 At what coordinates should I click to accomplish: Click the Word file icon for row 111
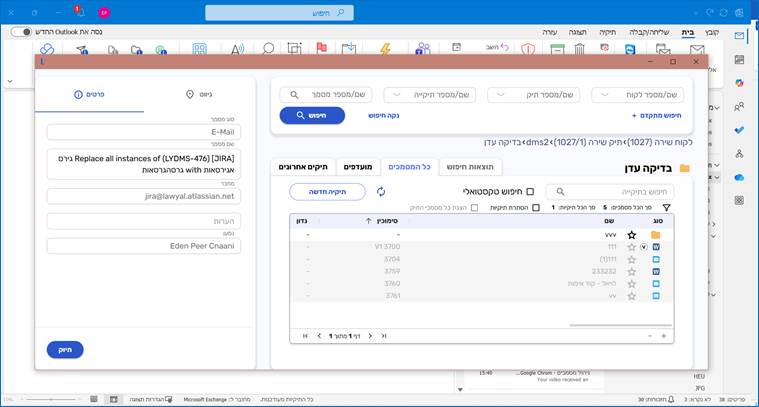click(656, 246)
